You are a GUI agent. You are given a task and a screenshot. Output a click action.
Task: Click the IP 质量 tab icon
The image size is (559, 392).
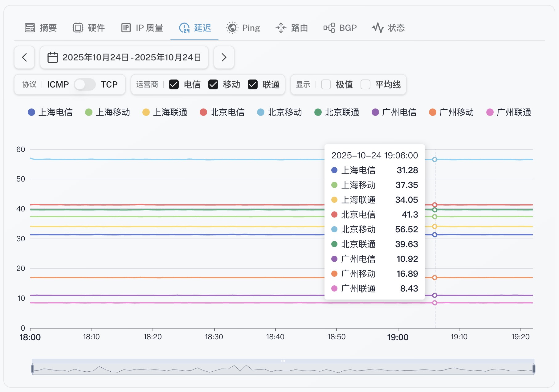click(126, 28)
